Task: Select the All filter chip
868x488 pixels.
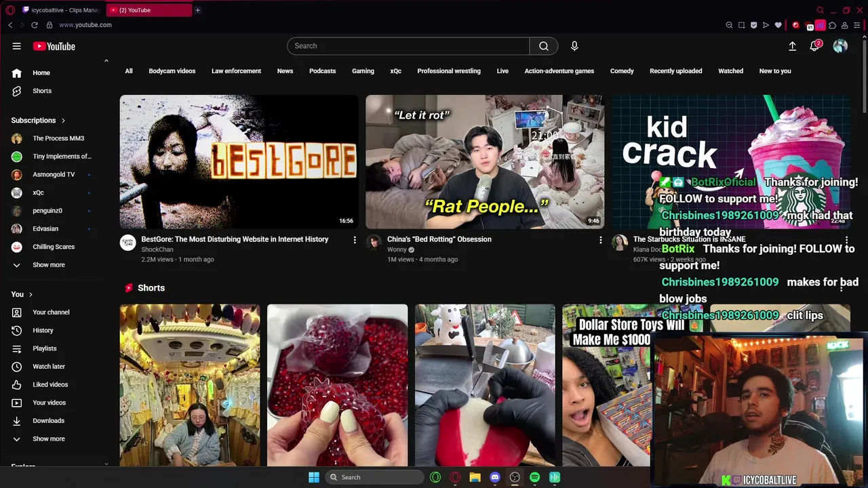Action: point(129,71)
